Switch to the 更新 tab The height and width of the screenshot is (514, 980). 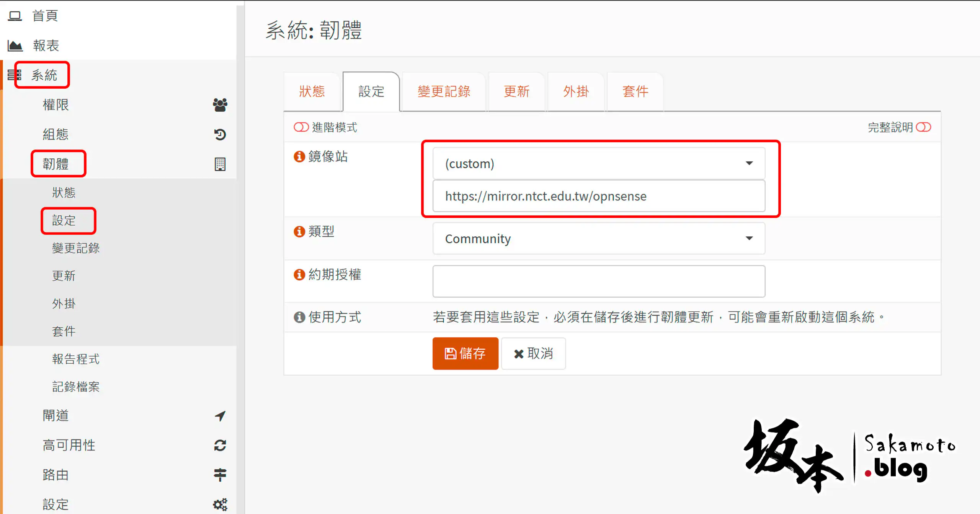(516, 91)
